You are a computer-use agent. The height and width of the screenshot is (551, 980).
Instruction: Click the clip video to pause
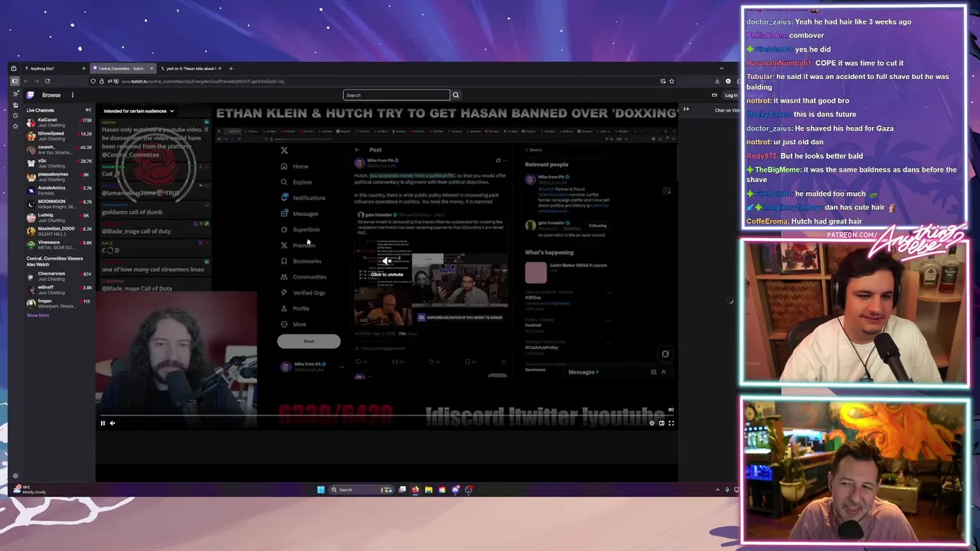click(387, 268)
